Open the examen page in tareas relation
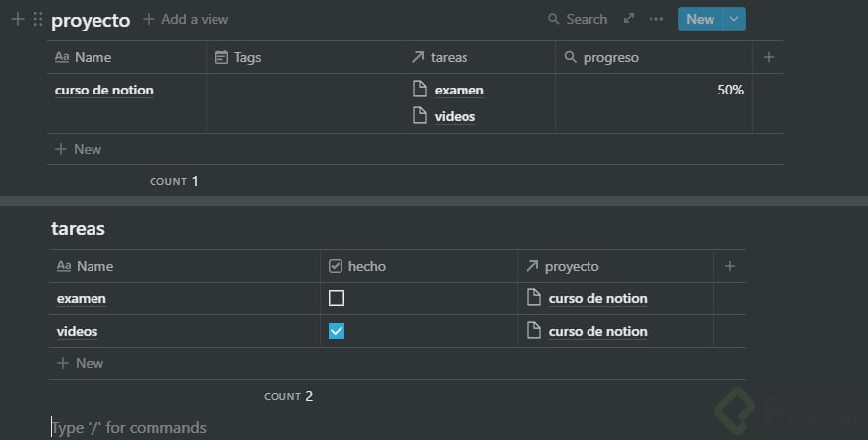 tap(459, 90)
